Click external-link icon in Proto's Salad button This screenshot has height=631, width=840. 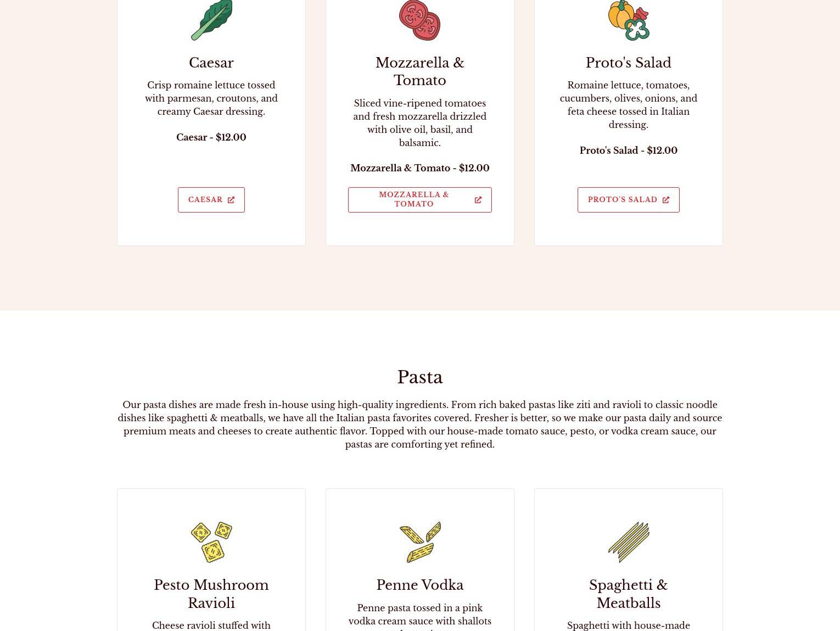click(x=666, y=200)
